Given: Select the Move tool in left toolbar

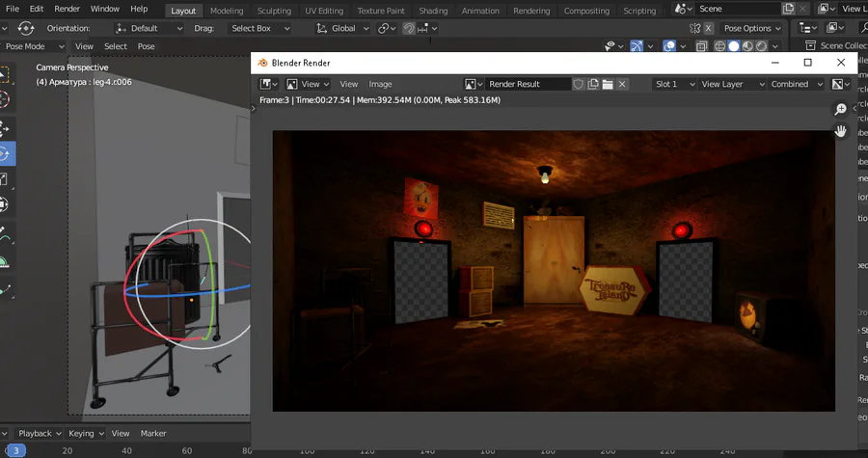Looking at the screenshot, I should [5, 128].
